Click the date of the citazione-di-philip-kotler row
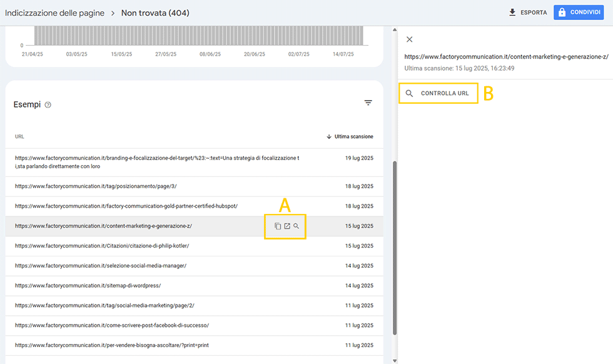 [359, 246]
